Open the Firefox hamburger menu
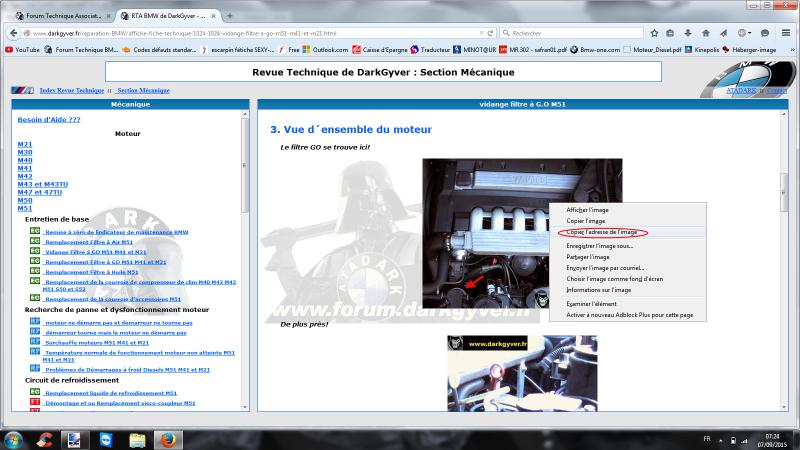This screenshot has height=450, width=800. pos(788,33)
